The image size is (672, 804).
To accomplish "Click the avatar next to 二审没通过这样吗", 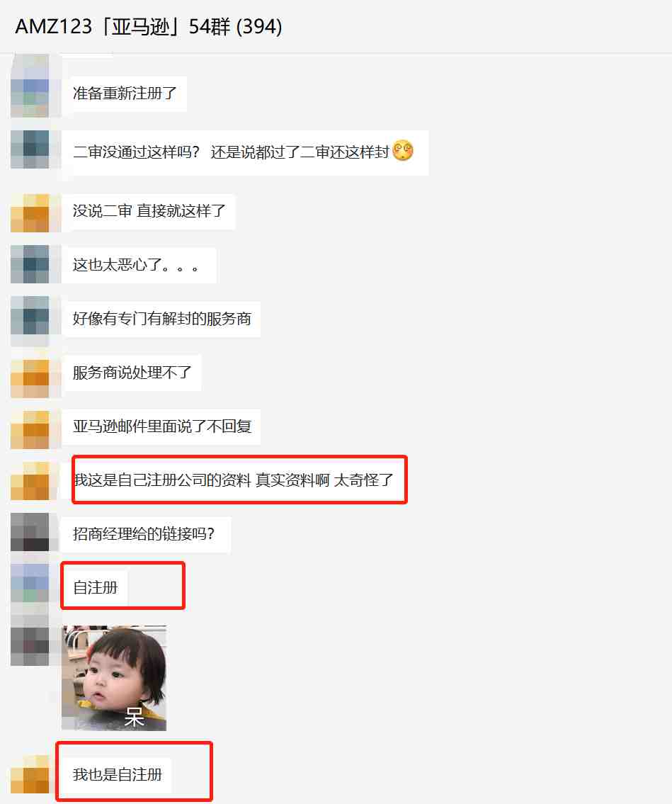I will (30, 149).
